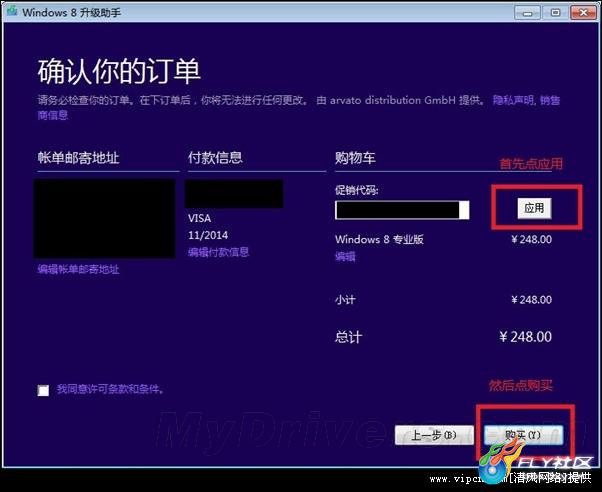The height and width of the screenshot is (492, 602).
Task: Click the Windows 8 升级助手 title bar icon
Action: (12, 12)
